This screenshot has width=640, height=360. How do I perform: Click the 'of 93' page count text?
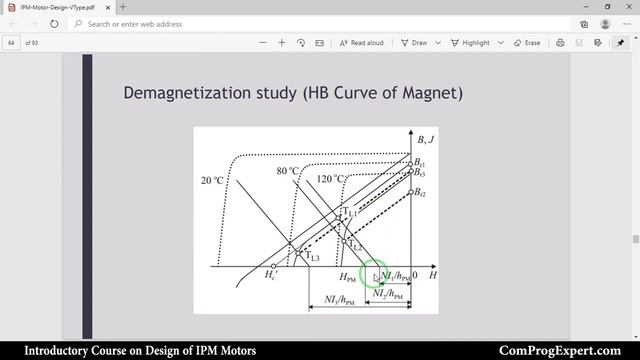31,43
